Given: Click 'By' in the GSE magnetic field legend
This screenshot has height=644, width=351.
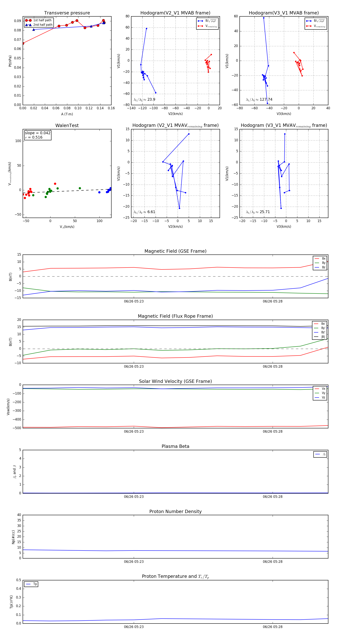Looking at the screenshot, I should pyautogui.click(x=320, y=263).
